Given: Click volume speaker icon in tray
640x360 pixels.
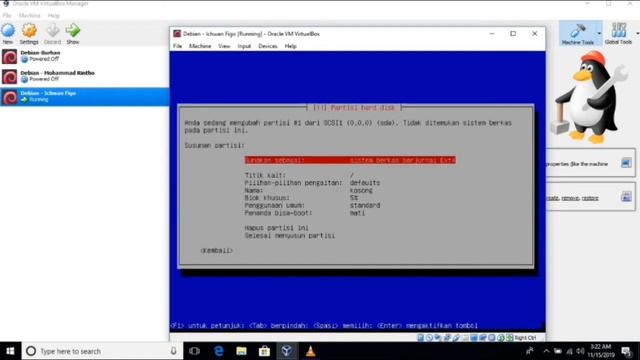Looking at the screenshot, I should (x=580, y=351).
